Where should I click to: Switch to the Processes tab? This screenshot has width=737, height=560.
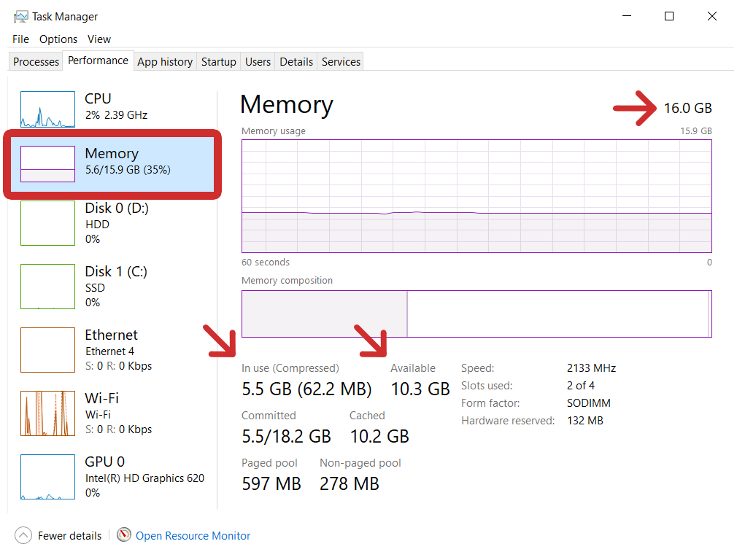[35, 62]
